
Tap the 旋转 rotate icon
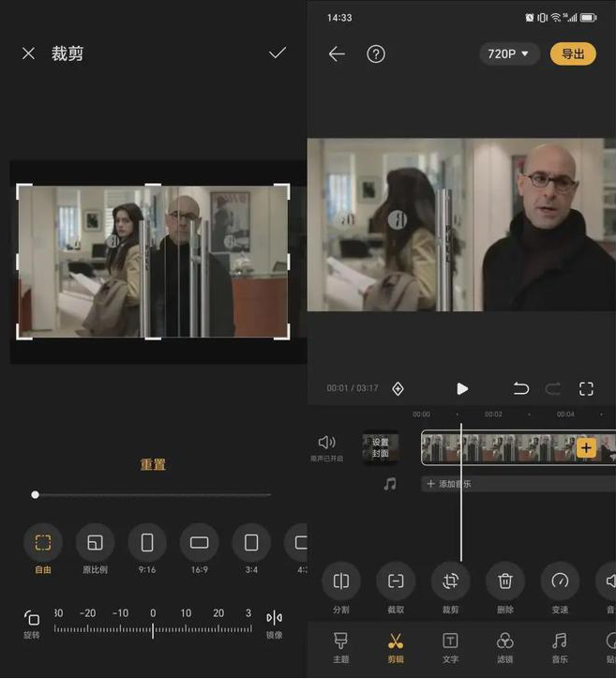pos(32,618)
